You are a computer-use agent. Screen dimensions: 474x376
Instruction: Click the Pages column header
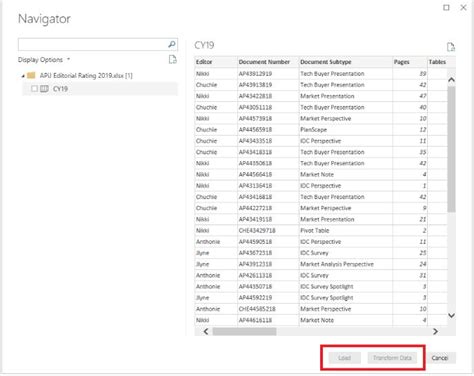click(410, 62)
